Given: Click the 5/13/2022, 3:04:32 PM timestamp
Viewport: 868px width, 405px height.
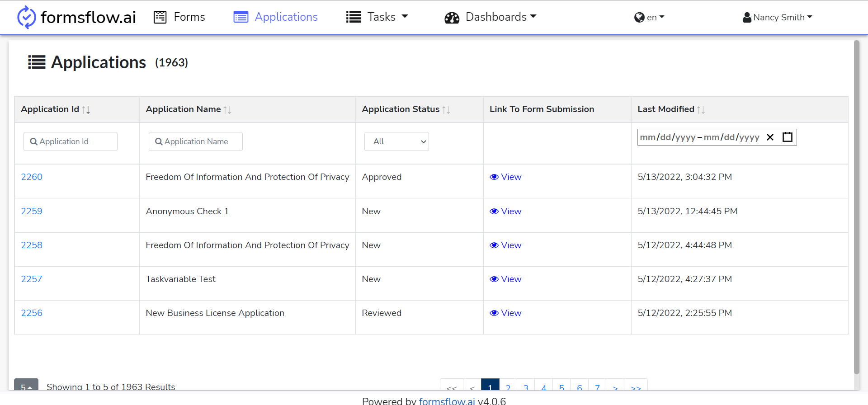Looking at the screenshot, I should 685,177.
